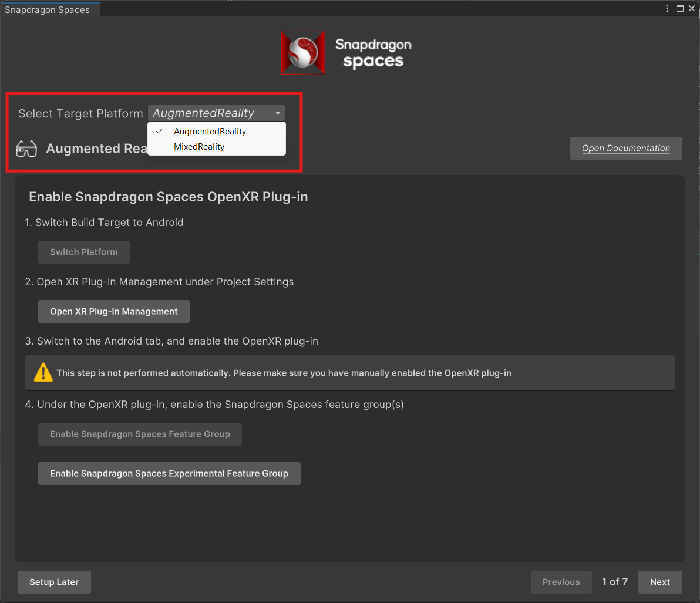Image resolution: width=700 pixels, height=603 pixels.
Task: Click the manual OpenXR plug-in warning message
Action: click(350, 373)
